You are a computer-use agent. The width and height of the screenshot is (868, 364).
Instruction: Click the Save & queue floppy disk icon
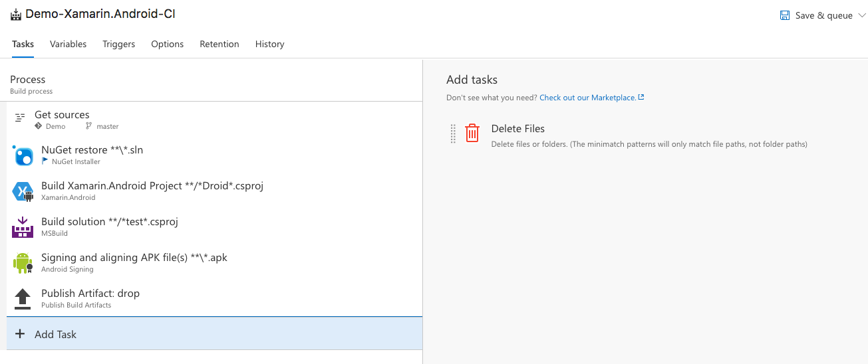pyautogui.click(x=785, y=15)
